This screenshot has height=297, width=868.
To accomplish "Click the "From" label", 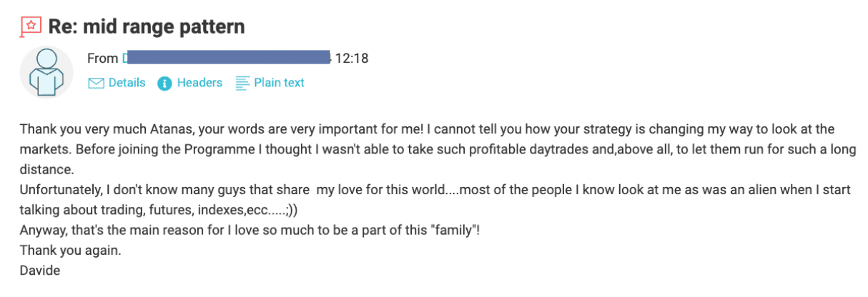I will click(x=102, y=59).
